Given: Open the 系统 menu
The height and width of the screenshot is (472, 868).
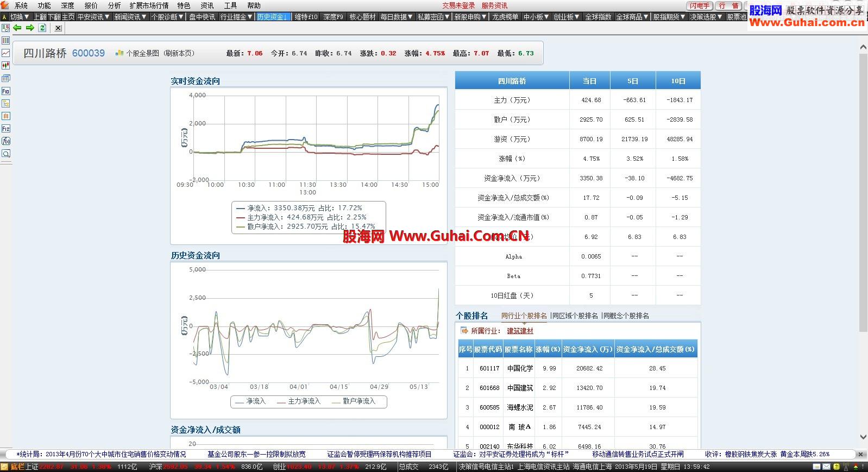Looking at the screenshot, I should [x=21, y=5].
